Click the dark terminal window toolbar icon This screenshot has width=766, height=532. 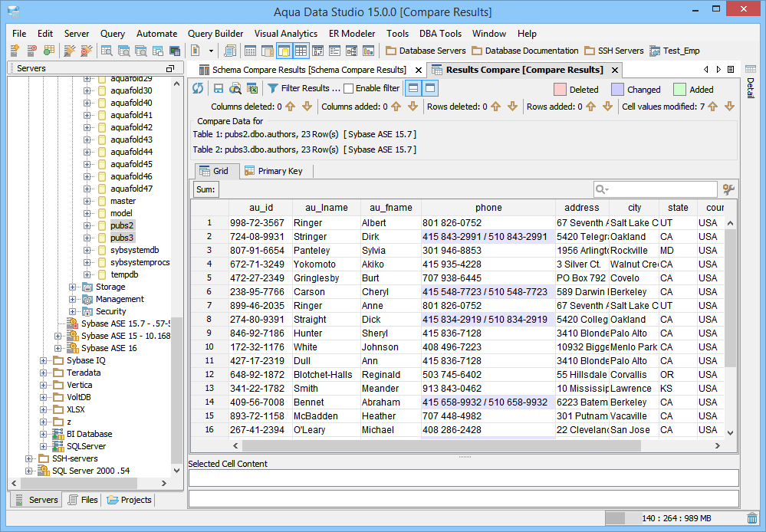click(x=174, y=51)
